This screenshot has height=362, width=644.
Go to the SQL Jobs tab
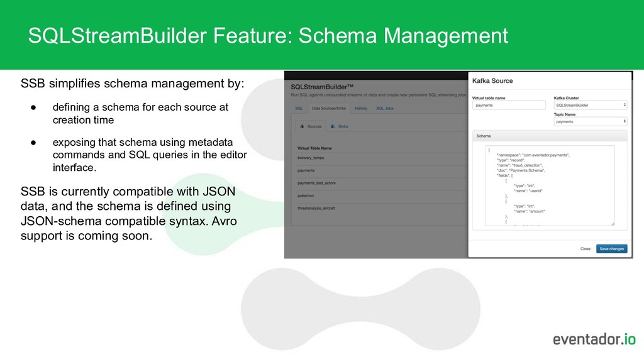coord(385,108)
